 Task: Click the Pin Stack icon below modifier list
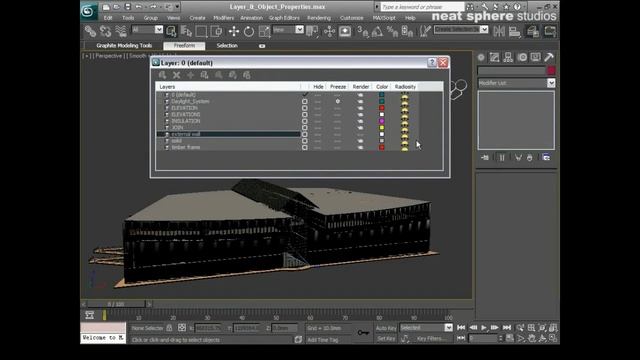[485, 158]
